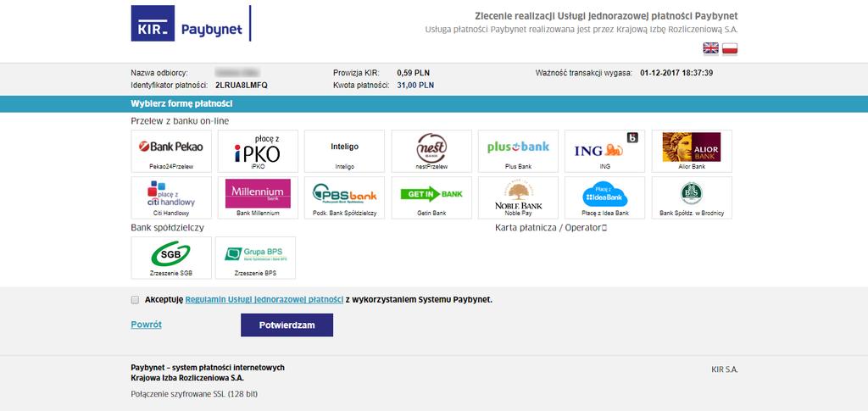Click the KIR commission 0,59 PLN

413,73
